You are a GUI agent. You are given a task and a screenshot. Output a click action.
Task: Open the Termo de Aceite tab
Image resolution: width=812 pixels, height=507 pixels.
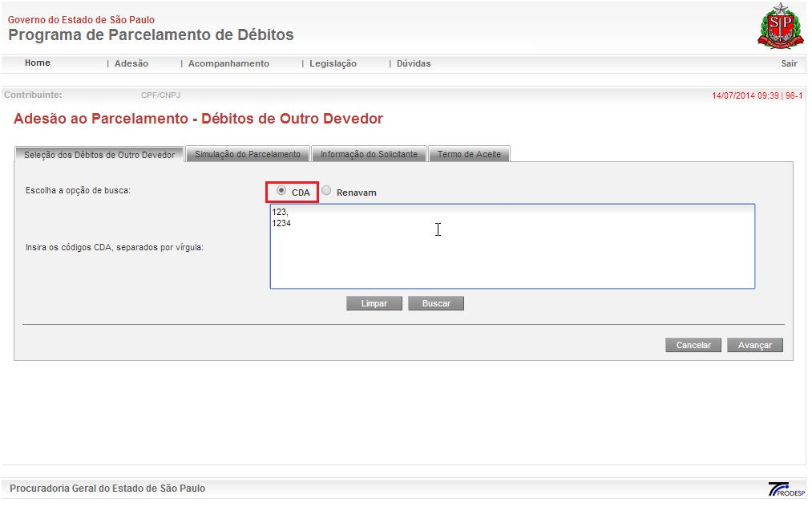click(469, 154)
